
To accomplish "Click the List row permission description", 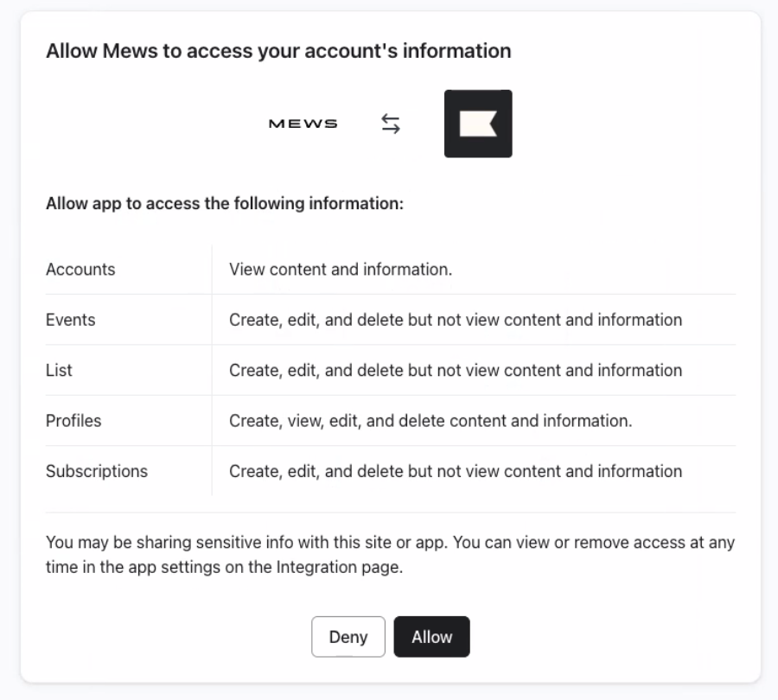I will coord(455,370).
